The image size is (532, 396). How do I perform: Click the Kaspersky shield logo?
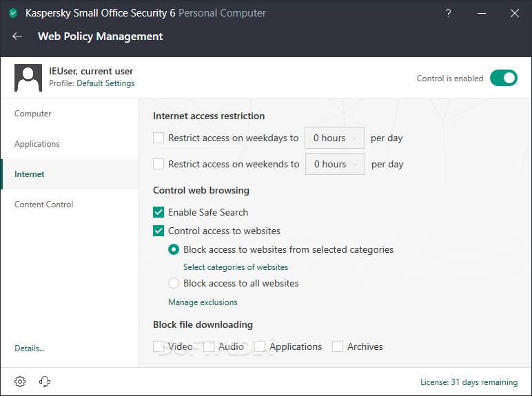(13, 13)
